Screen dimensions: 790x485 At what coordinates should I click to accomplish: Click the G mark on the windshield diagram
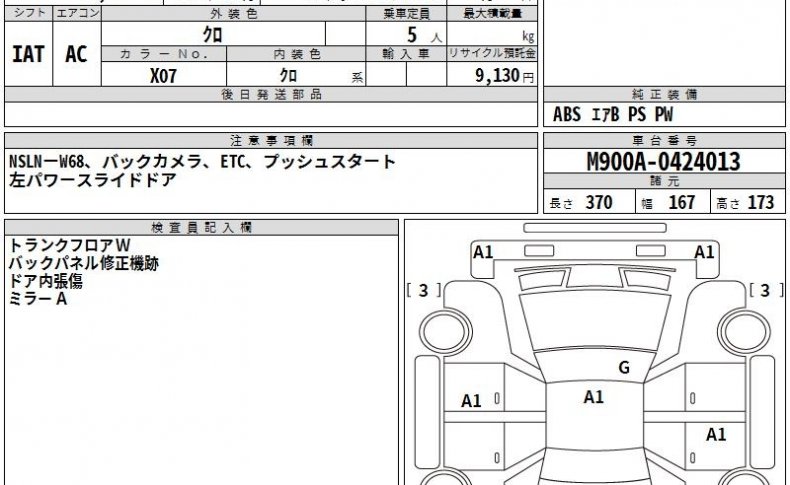[x=624, y=368]
